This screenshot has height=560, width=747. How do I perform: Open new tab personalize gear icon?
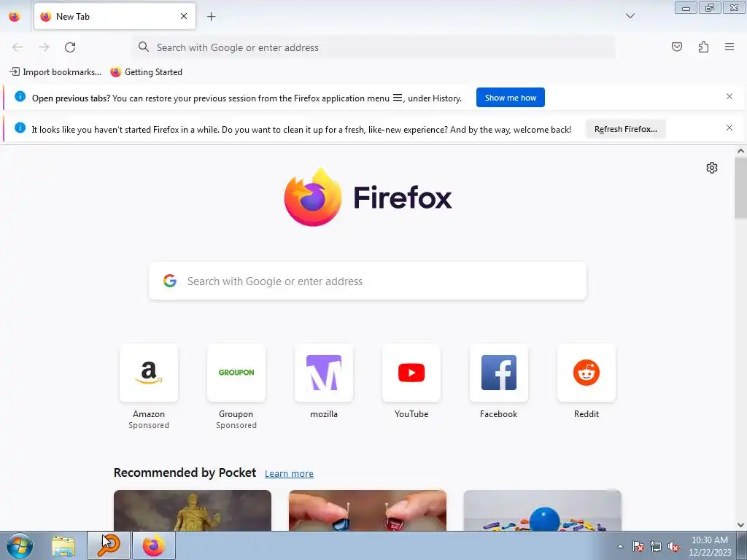point(711,168)
